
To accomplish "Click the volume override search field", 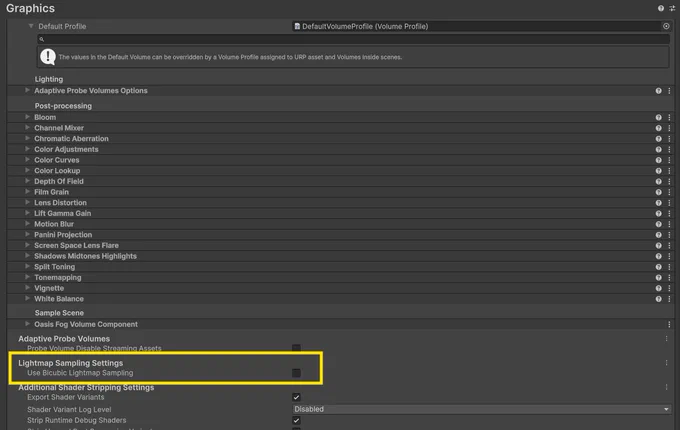I will pos(353,39).
